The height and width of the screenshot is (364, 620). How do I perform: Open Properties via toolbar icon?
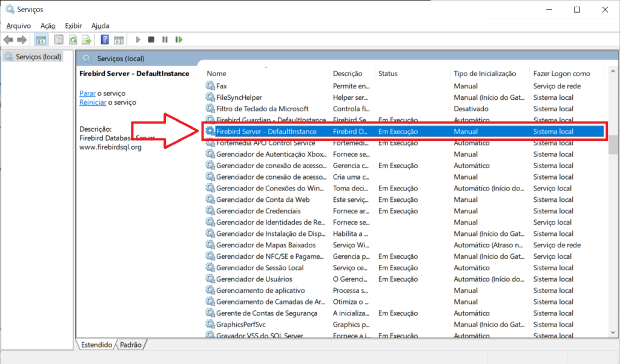click(x=59, y=40)
